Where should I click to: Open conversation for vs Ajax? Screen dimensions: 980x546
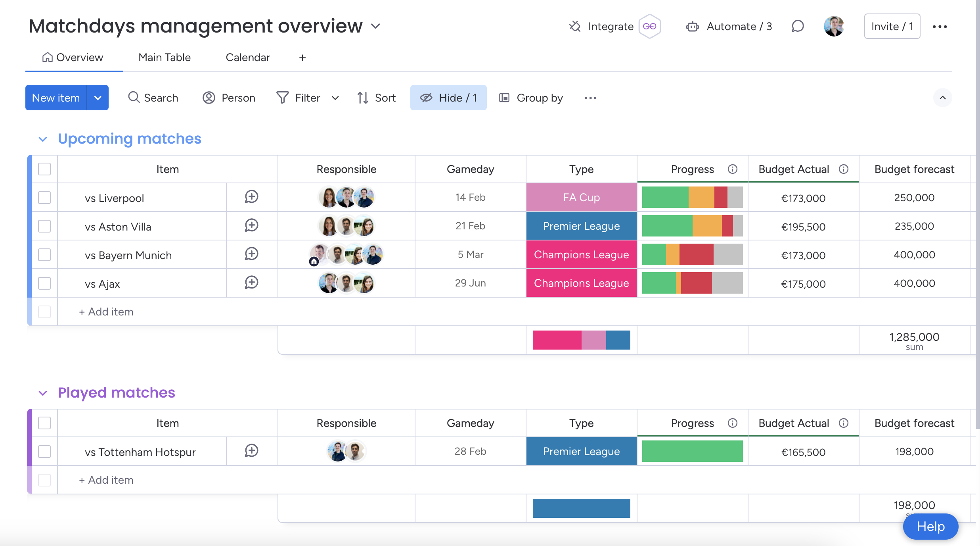coord(252,283)
